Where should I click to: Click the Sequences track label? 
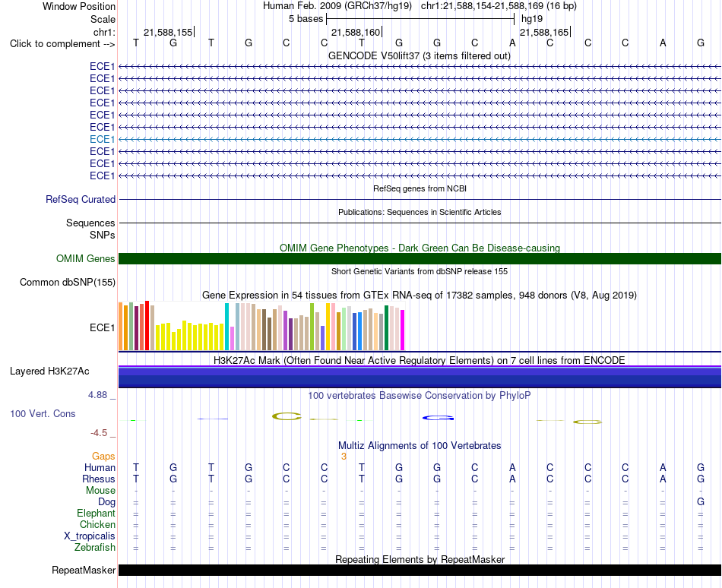(90, 223)
